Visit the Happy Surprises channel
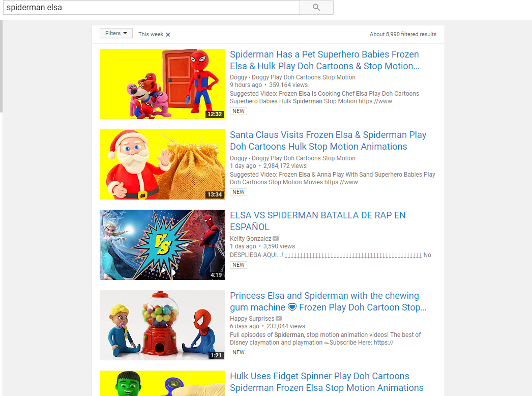532x396 pixels. (x=252, y=319)
